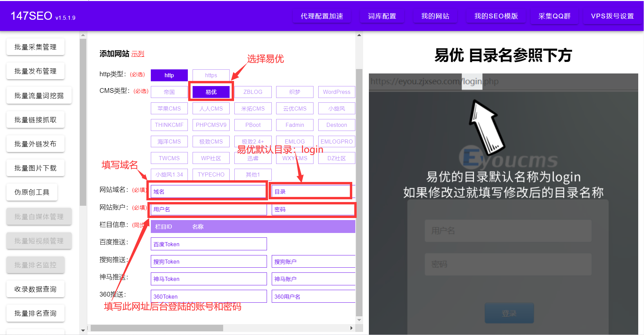Select the Fadmin option
644x335 pixels.
click(x=295, y=125)
